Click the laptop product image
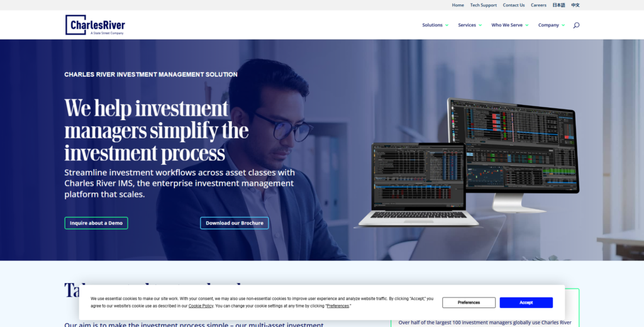644x327 pixels. click(418, 184)
